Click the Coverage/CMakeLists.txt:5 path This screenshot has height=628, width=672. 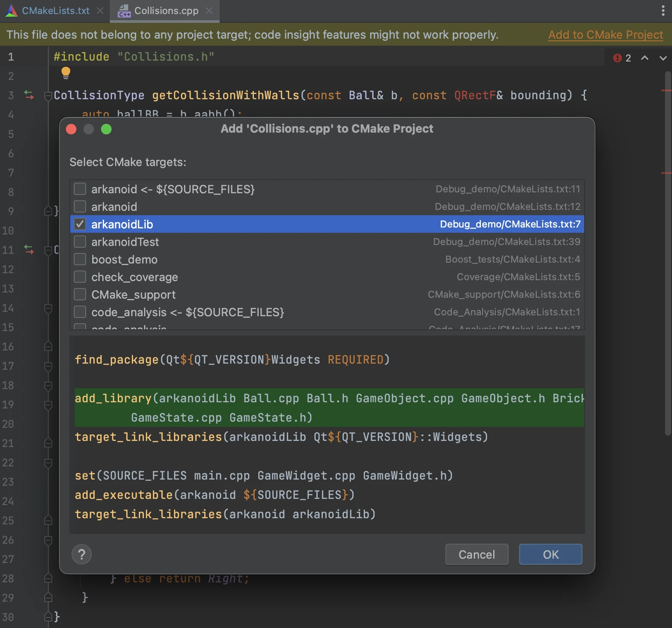[x=518, y=277]
